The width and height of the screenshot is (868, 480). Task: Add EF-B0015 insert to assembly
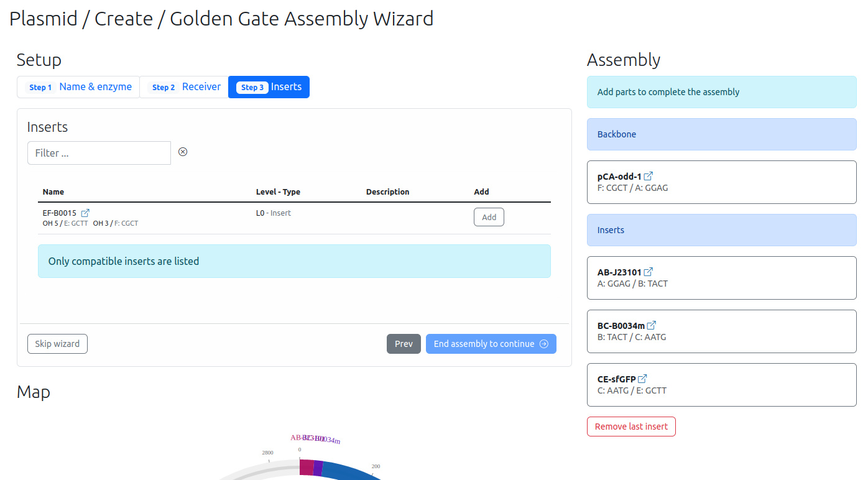click(489, 217)
